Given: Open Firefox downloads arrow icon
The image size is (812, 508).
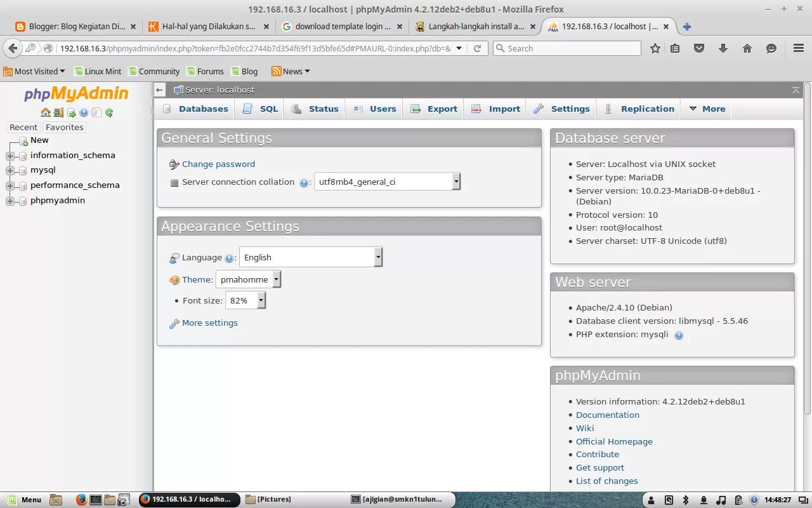Looking at the screenshot, I should [723, 48].
